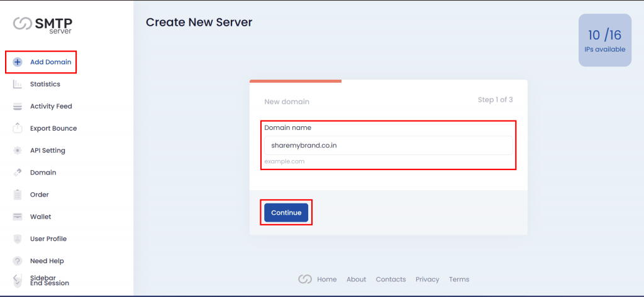Open the Wallet menu item
644x297 pixels.
41,217
